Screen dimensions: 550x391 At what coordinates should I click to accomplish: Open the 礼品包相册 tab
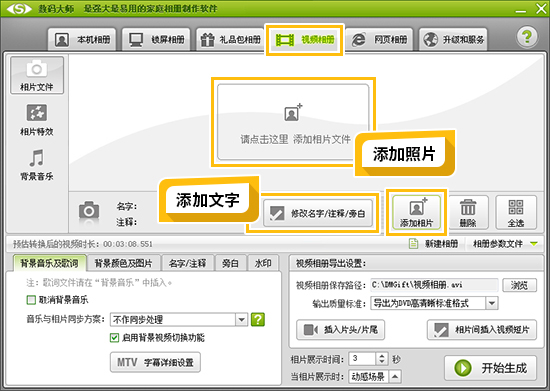230,40
